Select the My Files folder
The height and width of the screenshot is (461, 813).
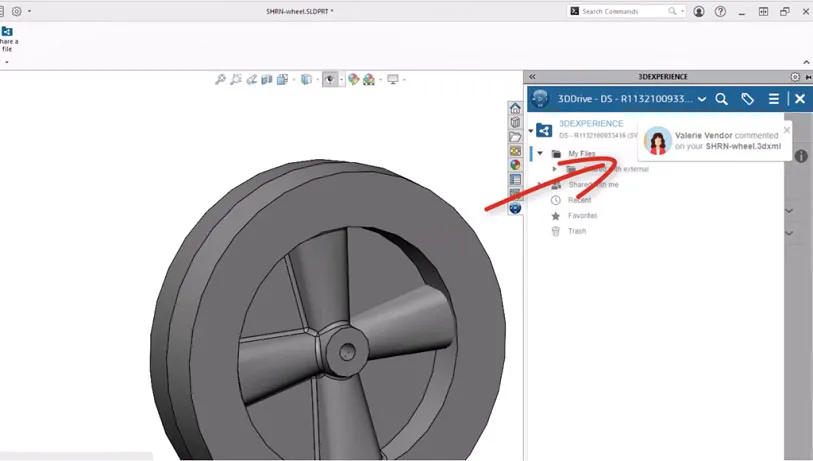pyautogui.click(x=581, y=153)
